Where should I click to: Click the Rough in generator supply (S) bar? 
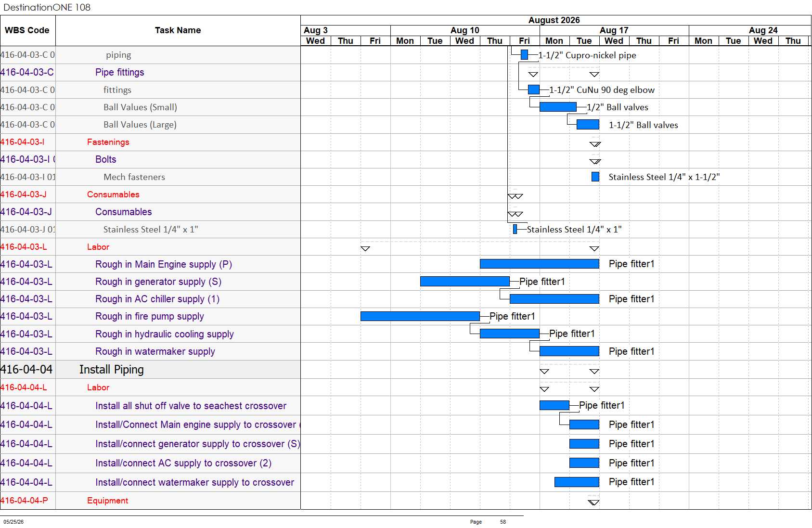point(465,282)
